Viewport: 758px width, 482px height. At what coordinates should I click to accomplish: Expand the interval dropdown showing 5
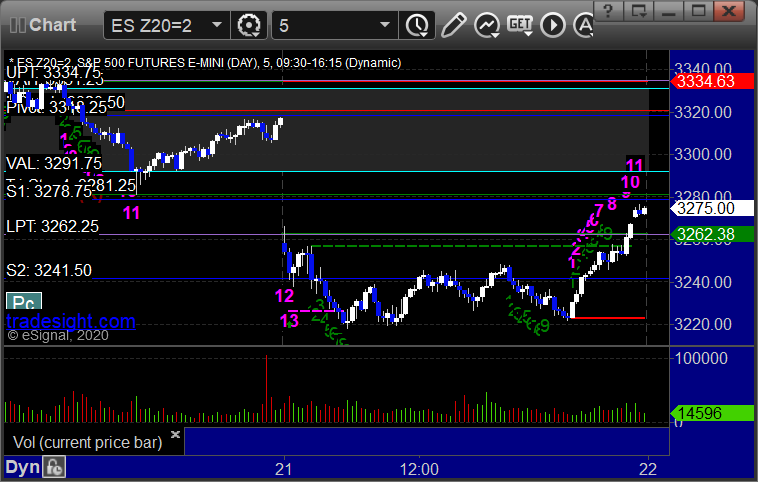335,25
